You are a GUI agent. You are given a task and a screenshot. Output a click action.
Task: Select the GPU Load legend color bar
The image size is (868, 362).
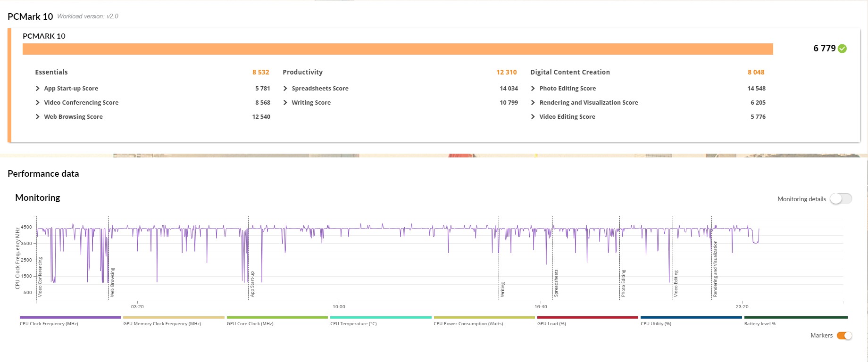588,318
